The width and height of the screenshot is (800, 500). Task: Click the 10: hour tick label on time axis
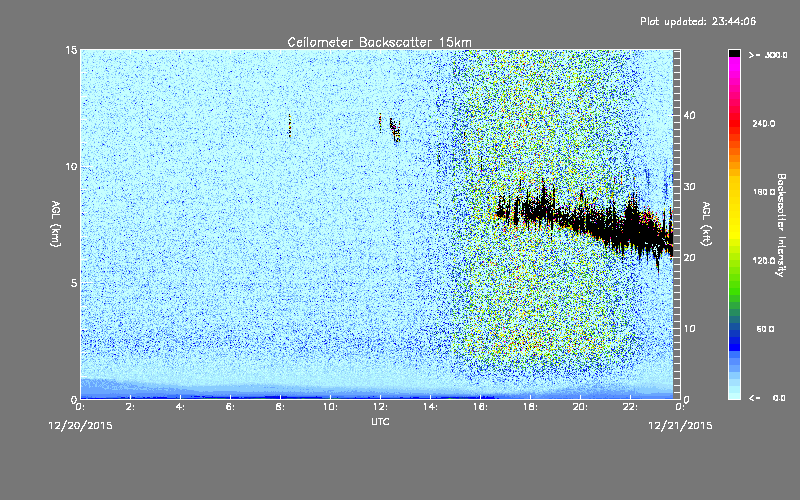coord(331,407)
